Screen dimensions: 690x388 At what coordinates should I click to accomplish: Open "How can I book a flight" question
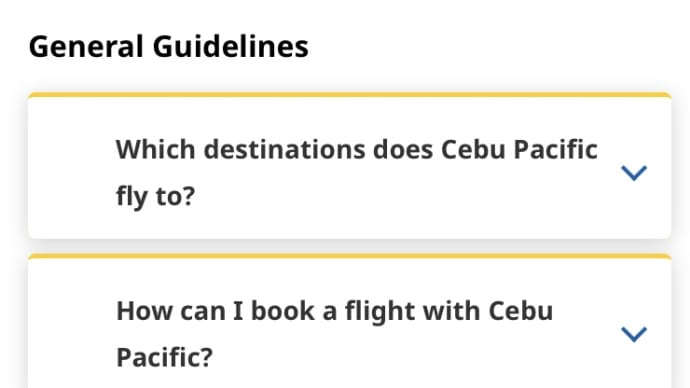pos(334,334)
